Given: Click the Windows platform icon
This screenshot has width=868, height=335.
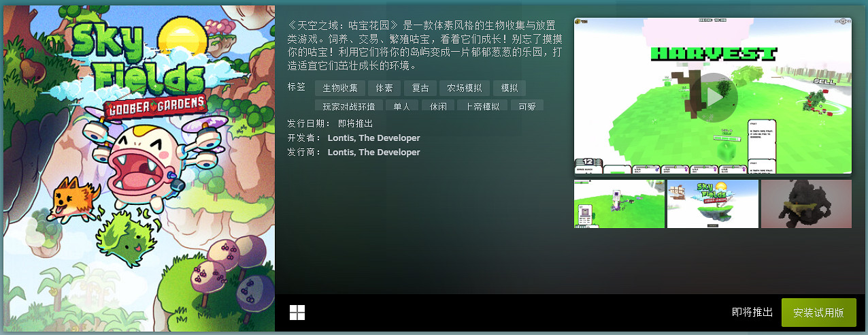Looking at the screenshot, I should tap(297, 313).
